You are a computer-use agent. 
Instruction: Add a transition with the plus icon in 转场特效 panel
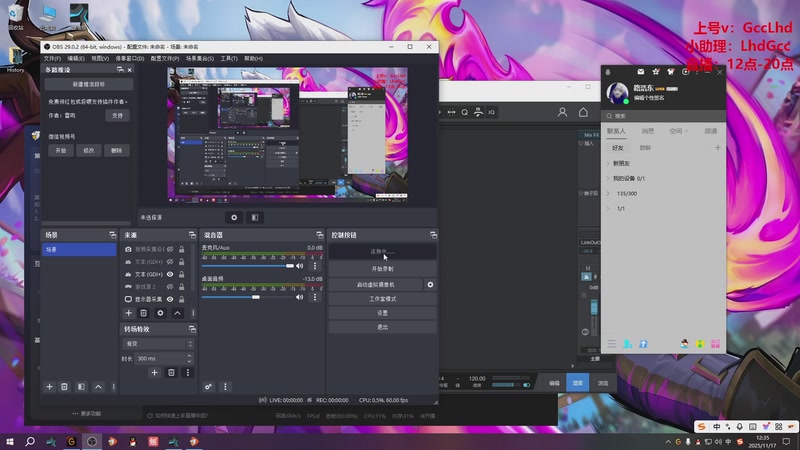(154, 372)
